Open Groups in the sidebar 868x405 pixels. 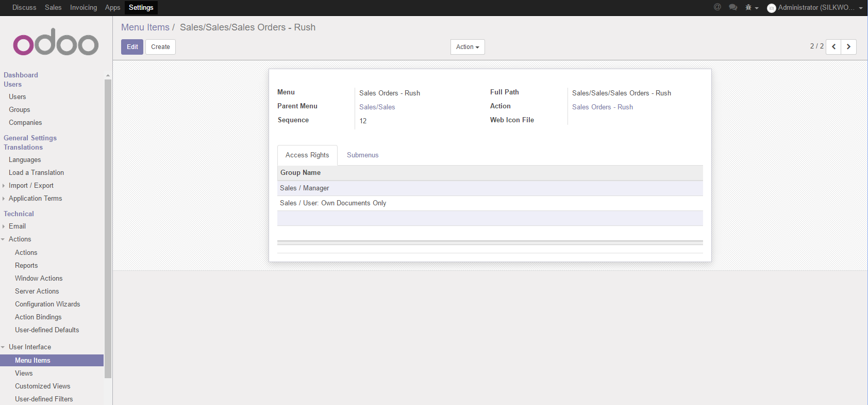pyautogui.click(x=19, y=110)
